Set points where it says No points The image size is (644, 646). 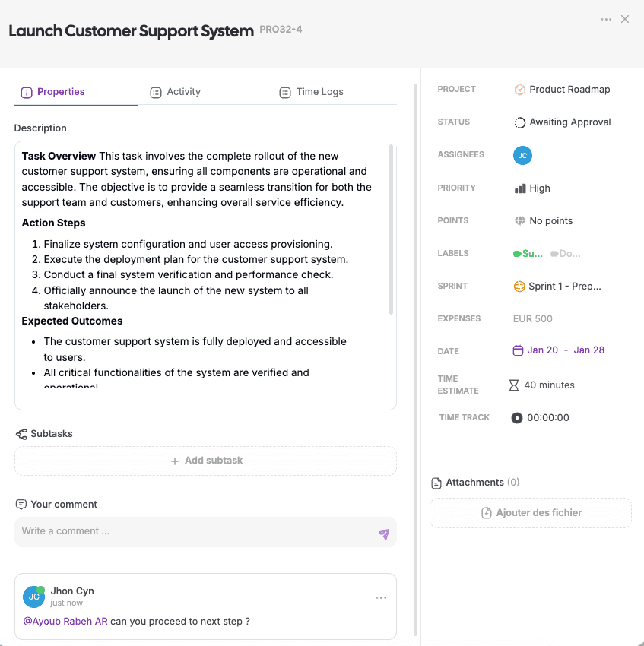(550, 221)
